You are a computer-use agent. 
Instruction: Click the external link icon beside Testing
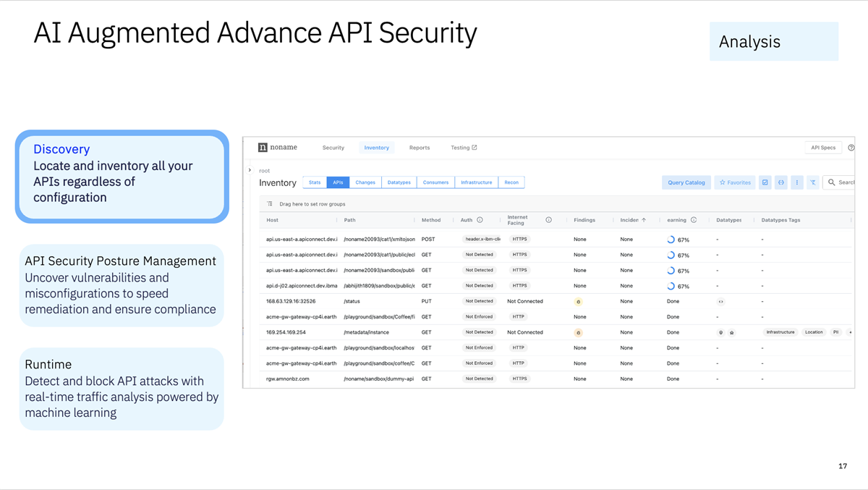[x=475, y=148]
